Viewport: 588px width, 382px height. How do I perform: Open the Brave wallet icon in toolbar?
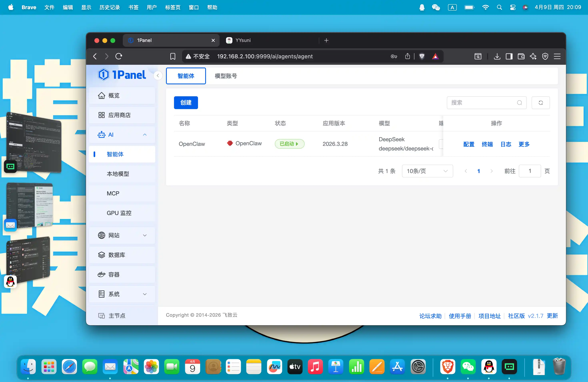pos(521,57)
